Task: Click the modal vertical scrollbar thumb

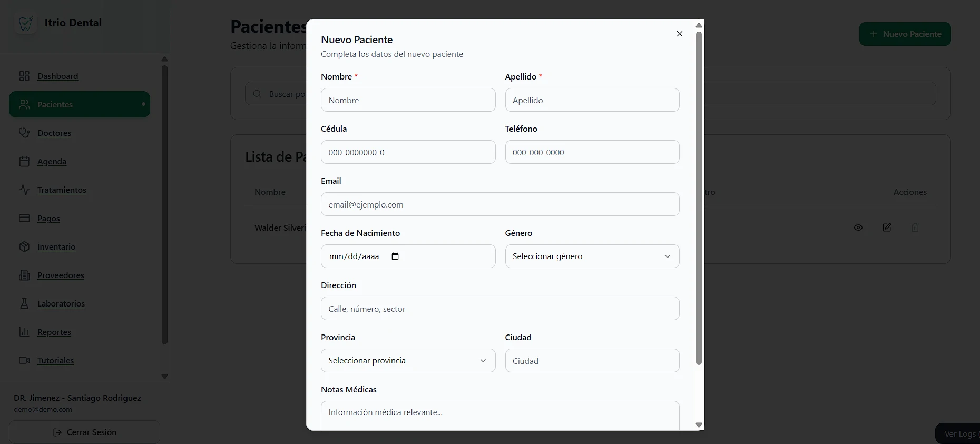Action: [699, 198]
